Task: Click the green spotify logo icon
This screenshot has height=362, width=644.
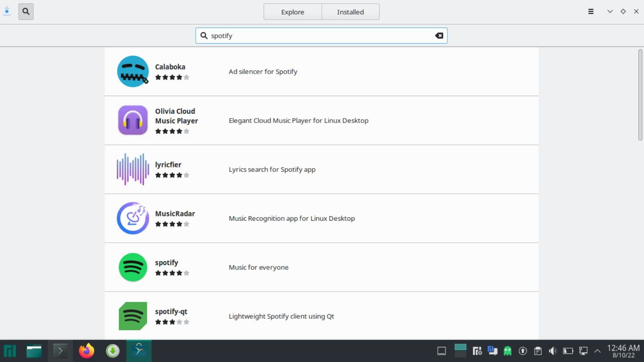Action: coord(133,267)
